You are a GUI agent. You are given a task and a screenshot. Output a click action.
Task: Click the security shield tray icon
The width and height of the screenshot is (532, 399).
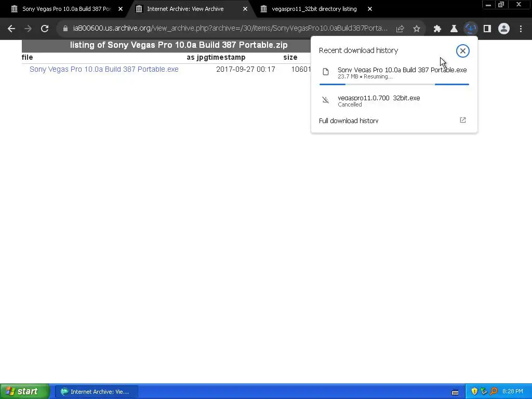(474, 391)
